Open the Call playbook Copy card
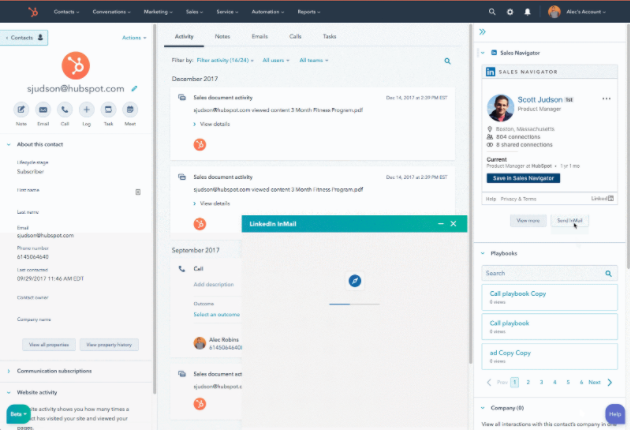 point(550,297)
